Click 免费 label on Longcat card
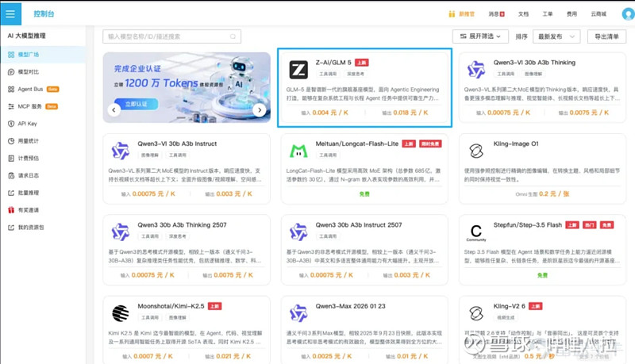 [x=364, y=194]
